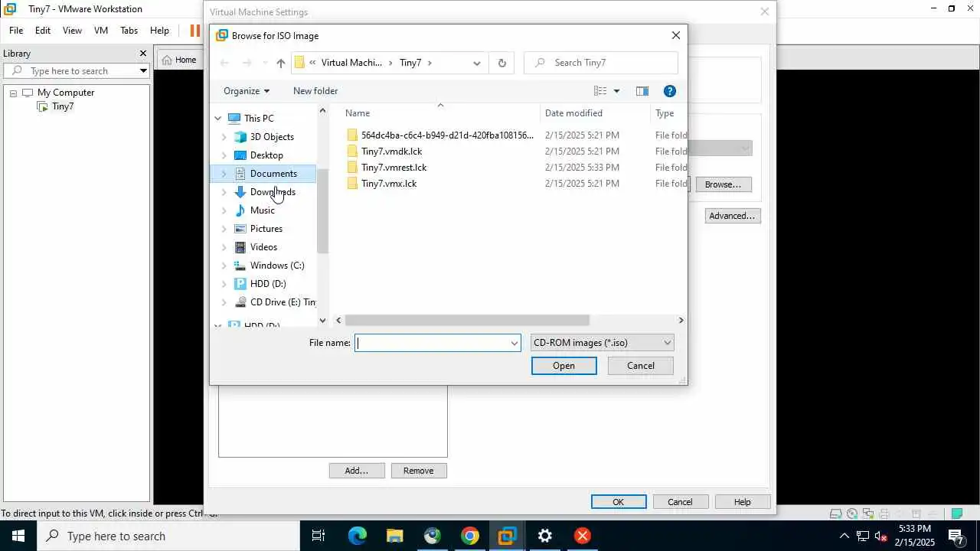The image size is (980, 551).
Task: Click the green message log icon
Action: pyautogui.click(x=956, y=514)
